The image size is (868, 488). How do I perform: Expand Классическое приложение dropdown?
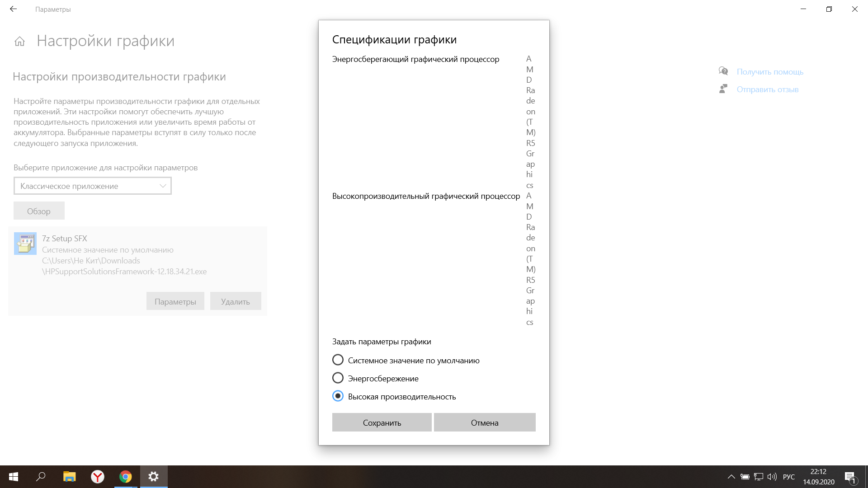(93, 186)
